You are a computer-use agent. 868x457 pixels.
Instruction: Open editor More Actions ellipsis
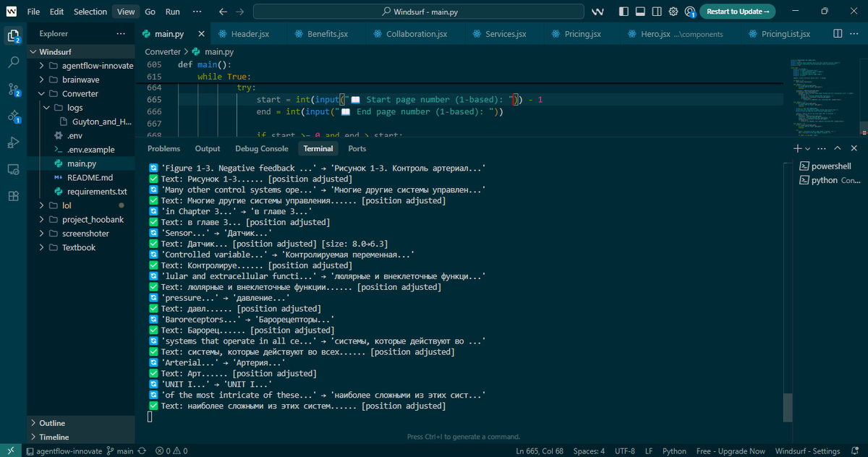[854, 34]
